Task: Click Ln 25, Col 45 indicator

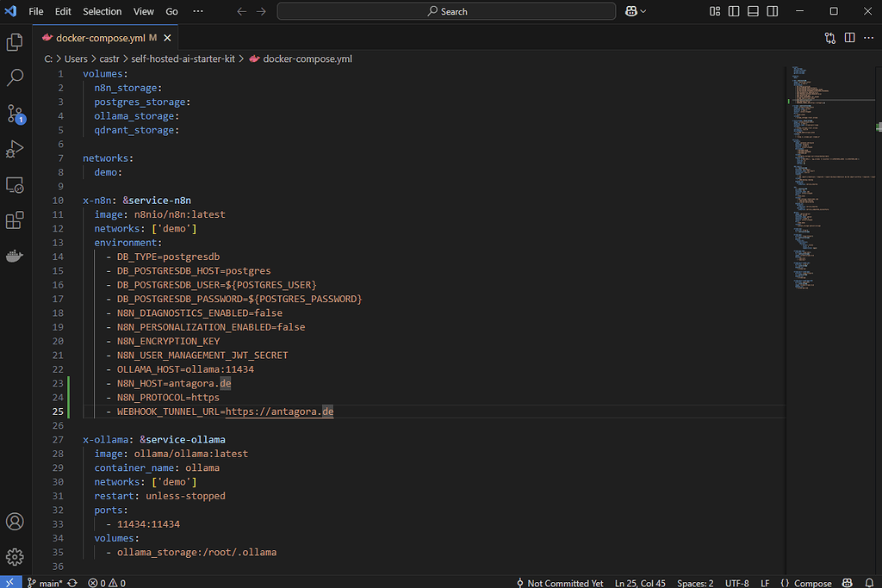Action: (639, 583)
